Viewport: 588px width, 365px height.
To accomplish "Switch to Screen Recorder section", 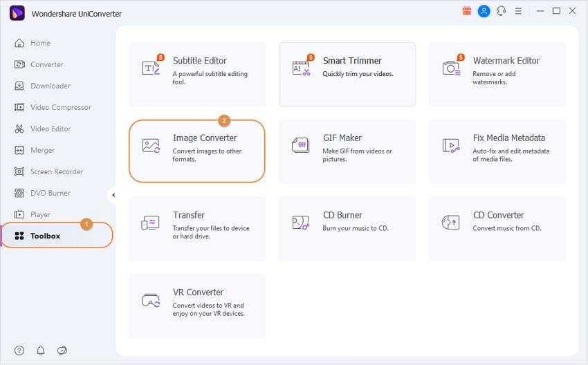I will [56, 171].
